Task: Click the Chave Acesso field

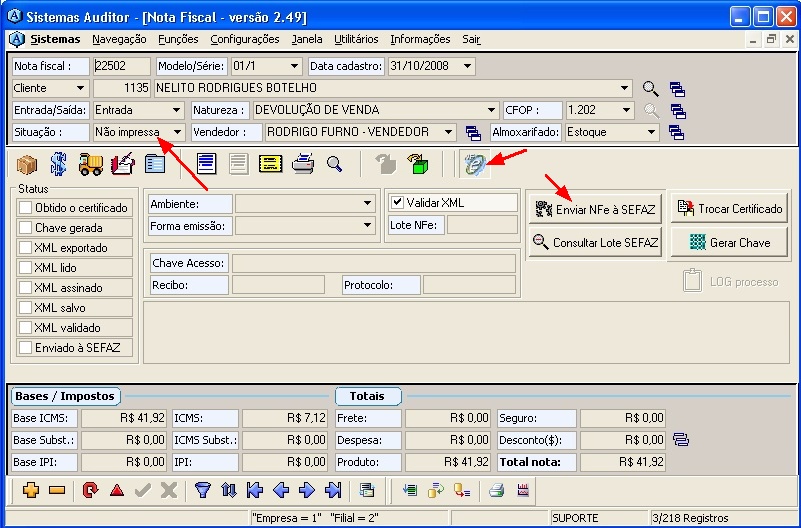Action: point(373,263)
